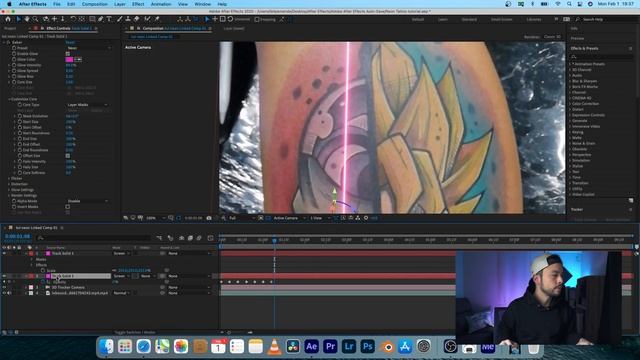The image size is (640, 360).
Task: Select the Small Screen workspace
Action: click(502, 20)
